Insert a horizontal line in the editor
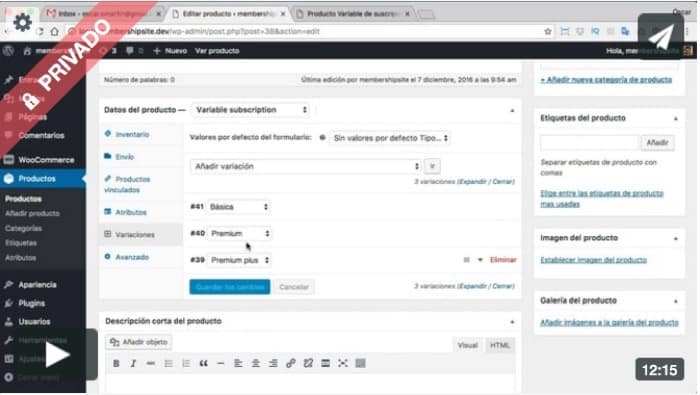700x395 pixels. [x=221, y=363]
